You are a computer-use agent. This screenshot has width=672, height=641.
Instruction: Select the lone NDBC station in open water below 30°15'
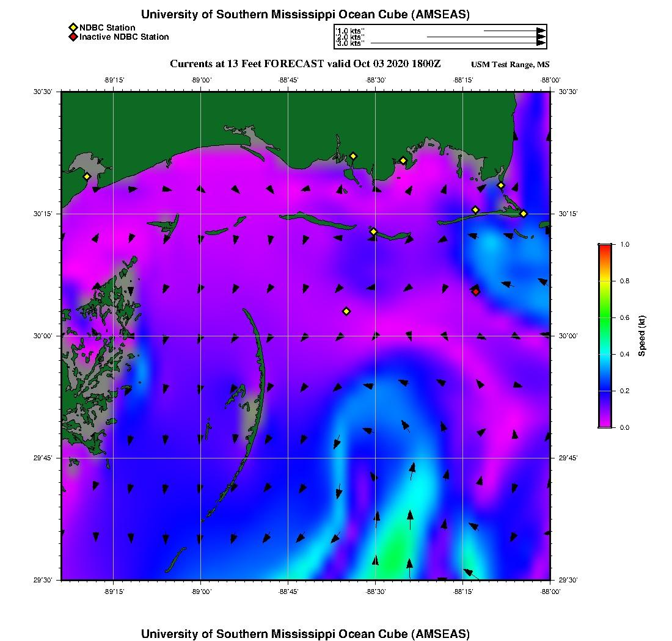click(346, 311)
